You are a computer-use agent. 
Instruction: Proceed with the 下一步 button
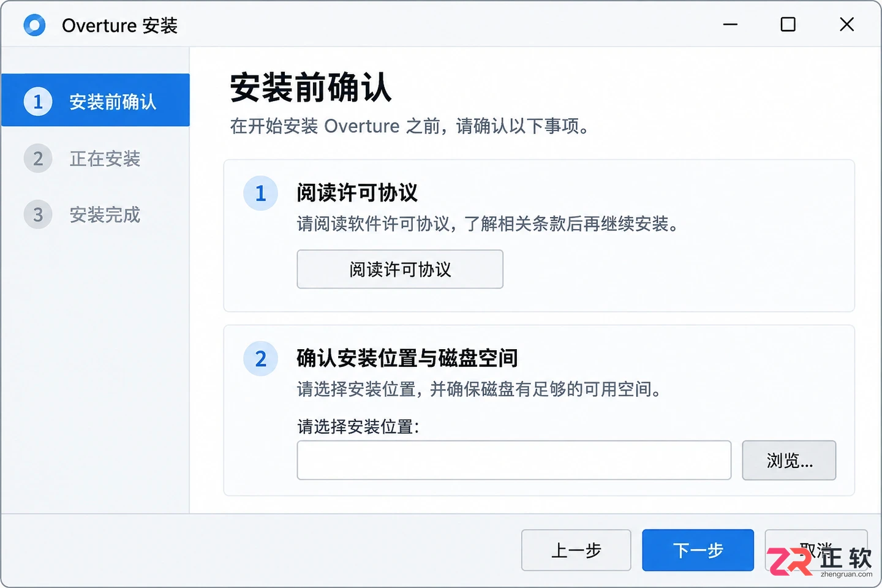pos(698,550)
